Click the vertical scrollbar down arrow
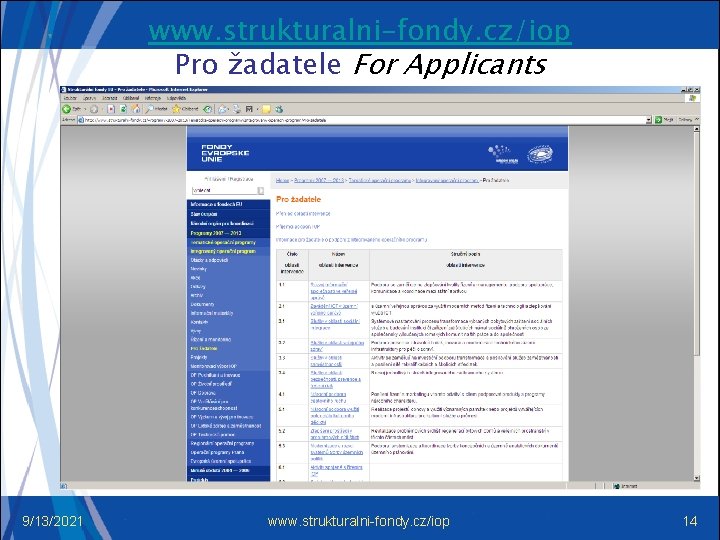 coord(697,478)
